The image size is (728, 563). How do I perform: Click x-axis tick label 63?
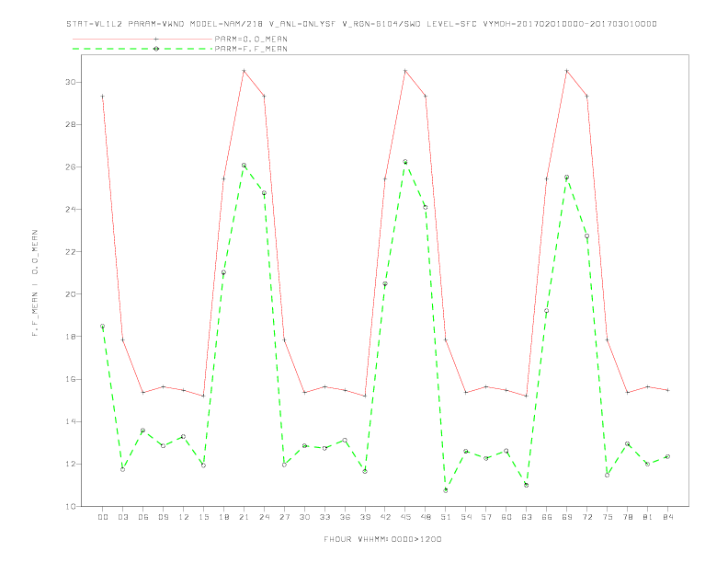[x=527, y=517]
